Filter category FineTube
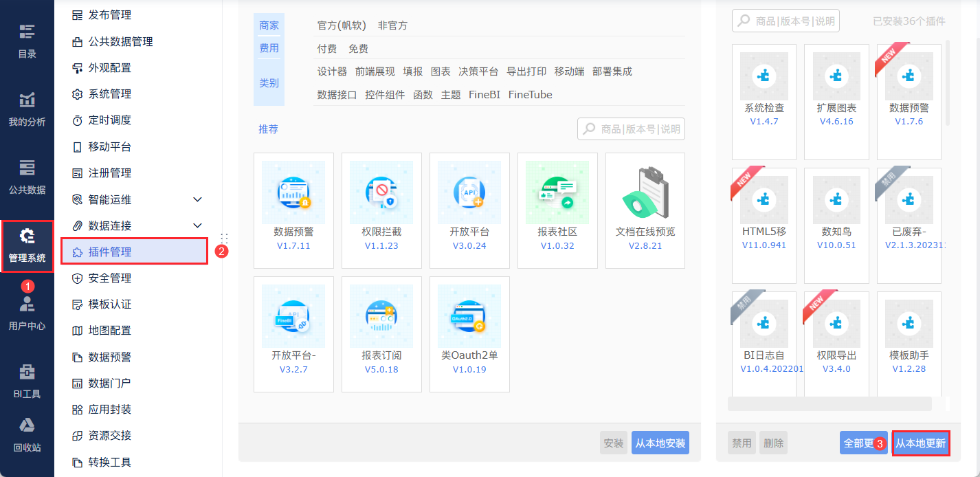This screenshot has height=477, width=980. [x=531, y=95]
